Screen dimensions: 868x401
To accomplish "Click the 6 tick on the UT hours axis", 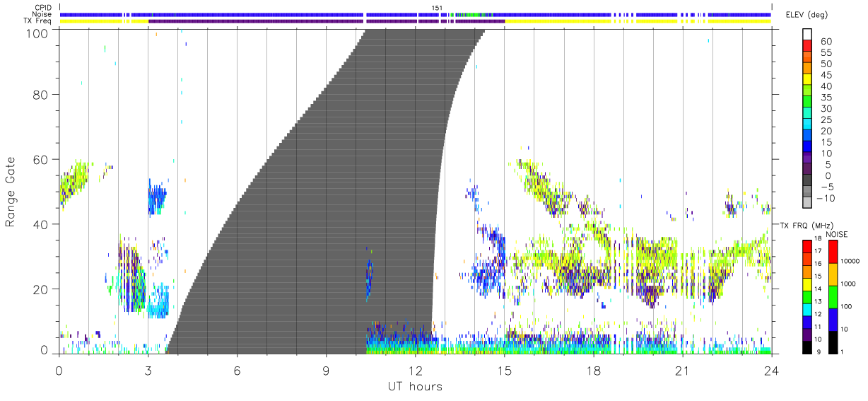I will [x=237, y=371].
